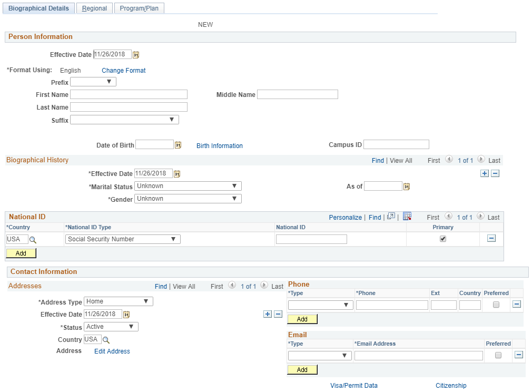532x392 pixels.
Task: Open calendar picker for Person Information Effective Date
Action: [x=136, y=55]
